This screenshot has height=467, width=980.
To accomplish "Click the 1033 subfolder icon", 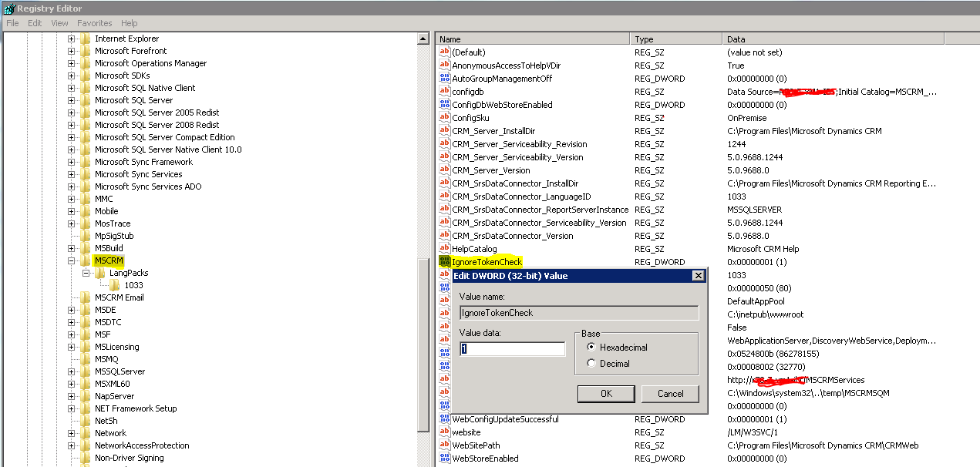I will coord(115,285).
